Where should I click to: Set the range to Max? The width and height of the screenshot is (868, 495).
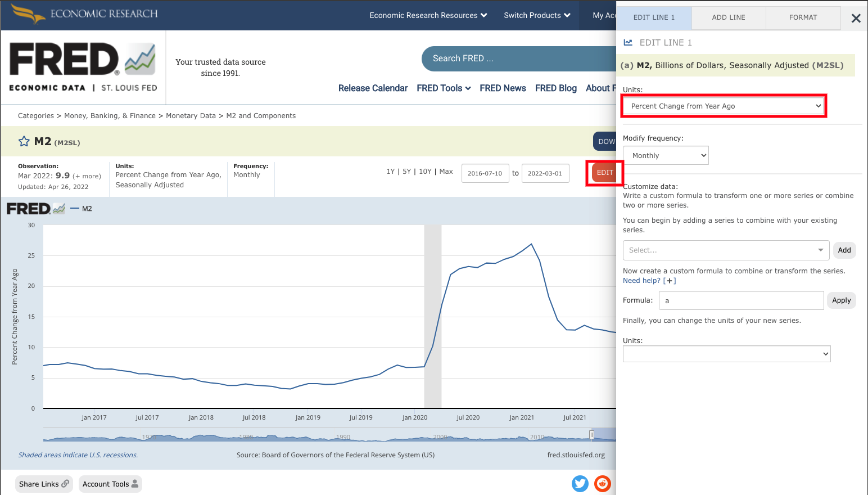446,172
